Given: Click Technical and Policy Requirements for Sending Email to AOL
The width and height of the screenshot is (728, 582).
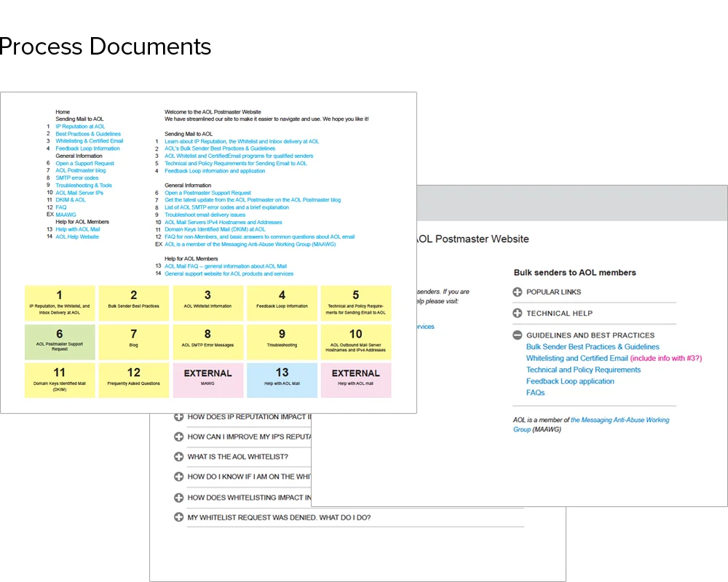Looking at the screenshot, I should click(x=236, y=164).
